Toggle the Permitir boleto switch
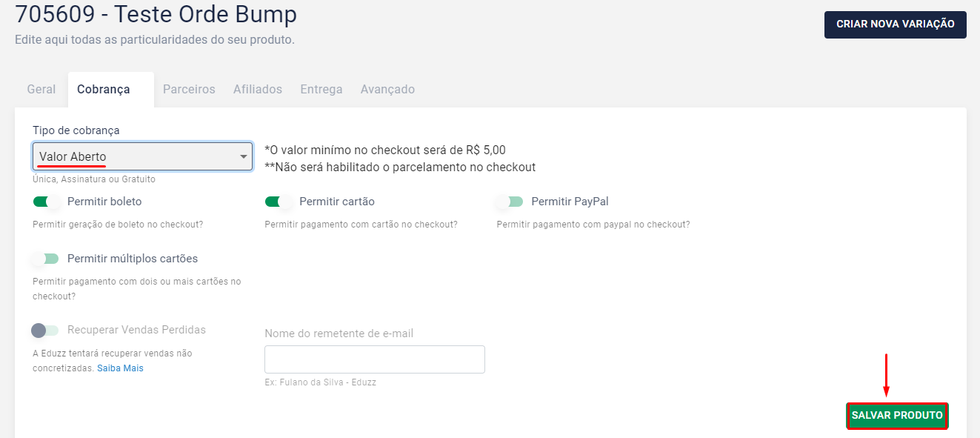The height and width of the screenshot is (438, 980). coord(46,202)
